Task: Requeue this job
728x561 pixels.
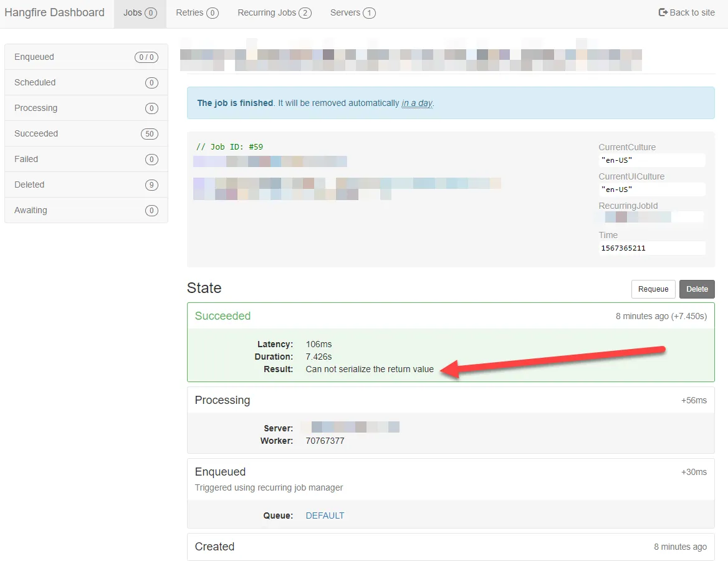Action: coord(653,289)
